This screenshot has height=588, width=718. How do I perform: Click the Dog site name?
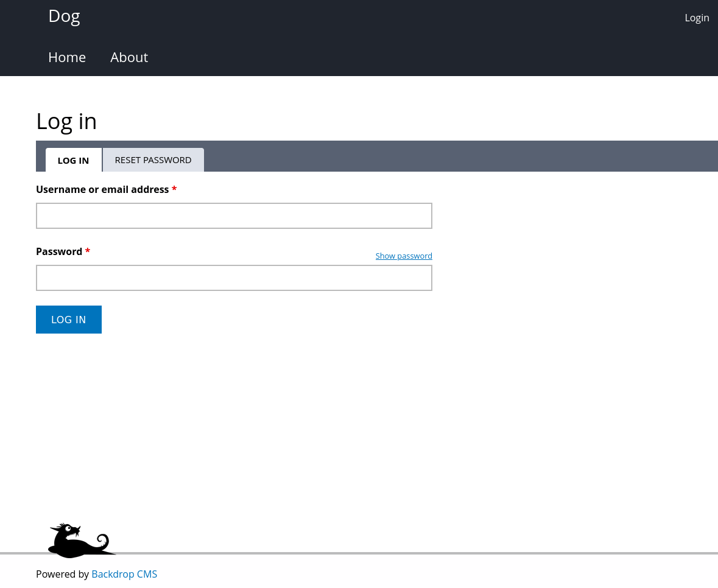point(64,16)
